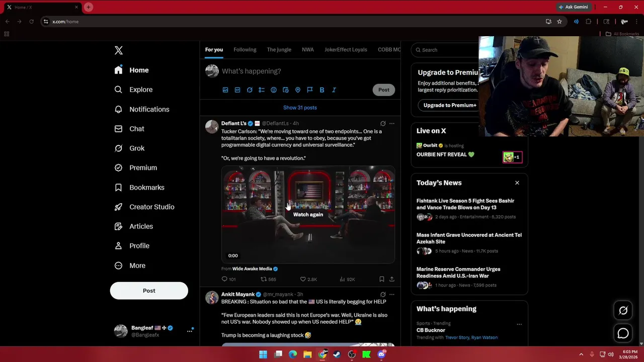This screenshot has height=362, width=644.
Task: Switch to the Following tab
Action: (245, 50)
